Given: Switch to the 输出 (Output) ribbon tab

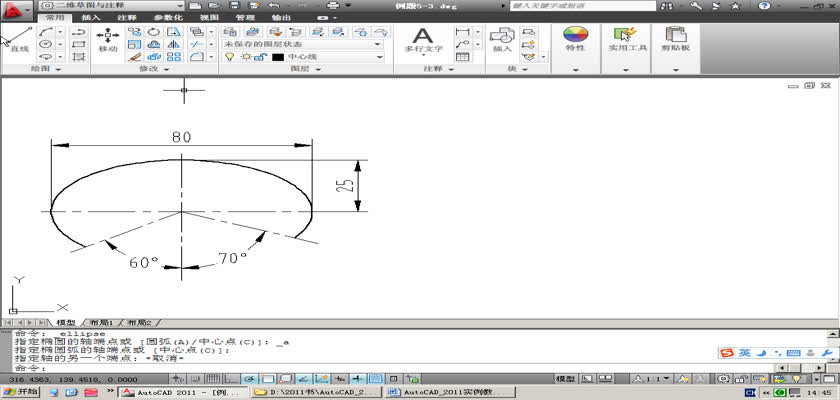Looking at the screenshot, I should tap(282, 18).
